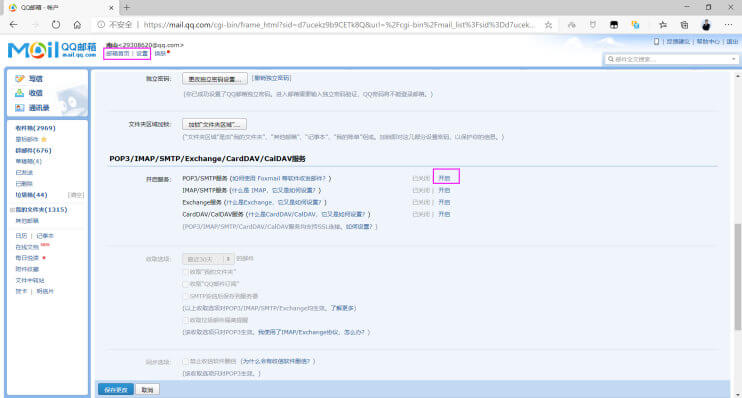Click the colorful extension icon in toolbar

click(636, 25)
